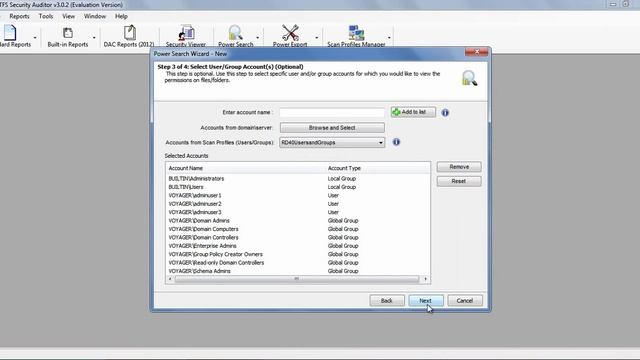Expand the Scan Profiles Manager dropdown arrow
Viewport: 640px width, 360px height.
[x=389, y=38]
